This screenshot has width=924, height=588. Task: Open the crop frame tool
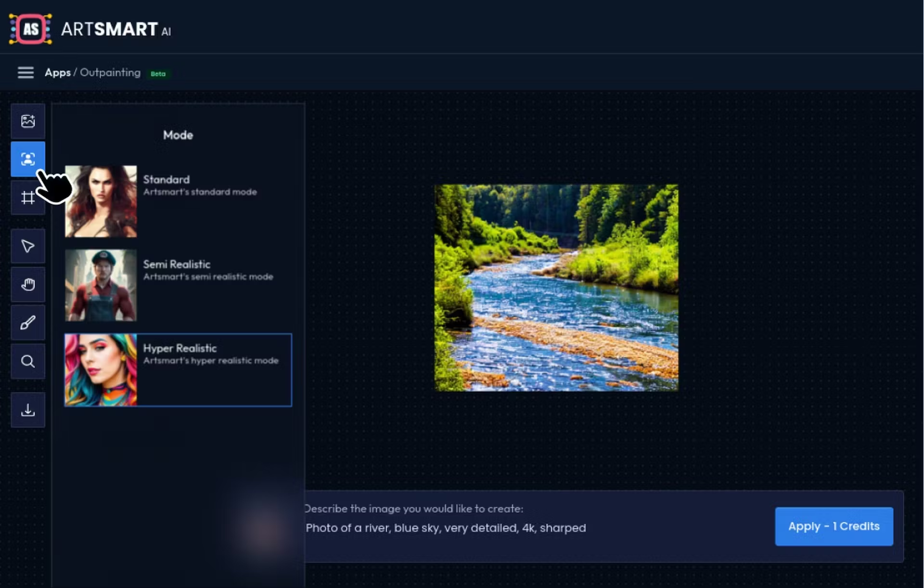tap(28, 197)
